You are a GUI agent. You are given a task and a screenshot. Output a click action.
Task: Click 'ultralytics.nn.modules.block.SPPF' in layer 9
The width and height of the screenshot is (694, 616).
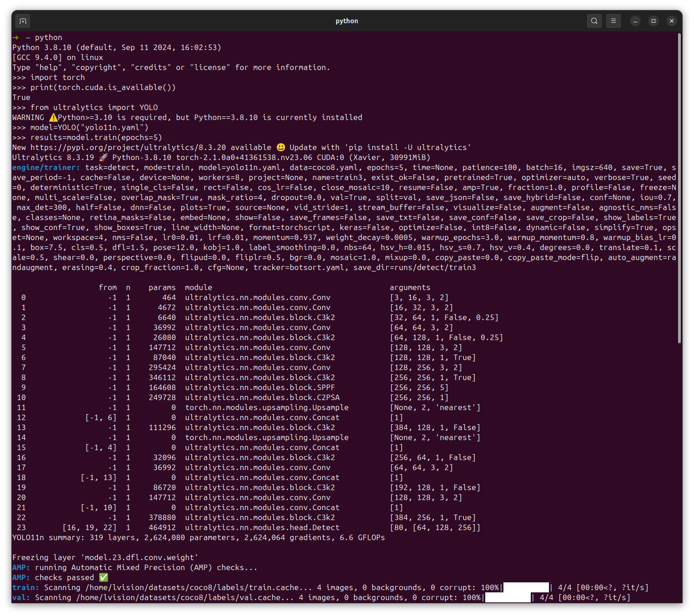(260, 387)
